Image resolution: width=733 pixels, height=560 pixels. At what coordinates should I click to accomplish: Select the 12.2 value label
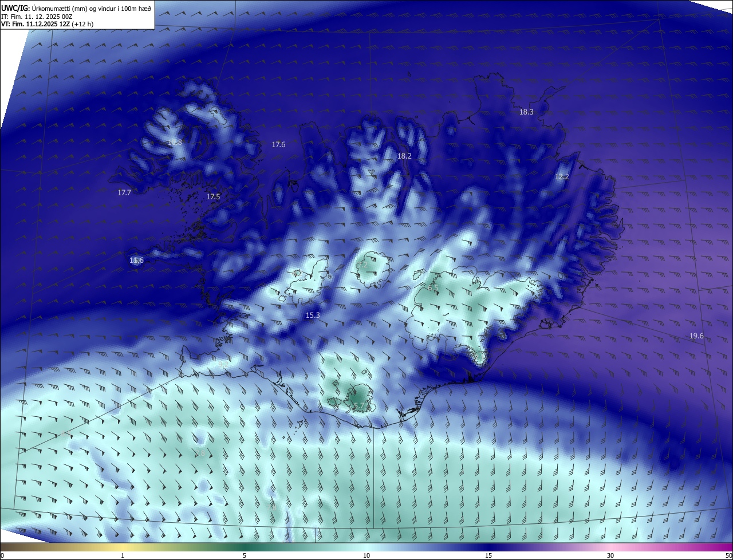(x=562, y=177)
